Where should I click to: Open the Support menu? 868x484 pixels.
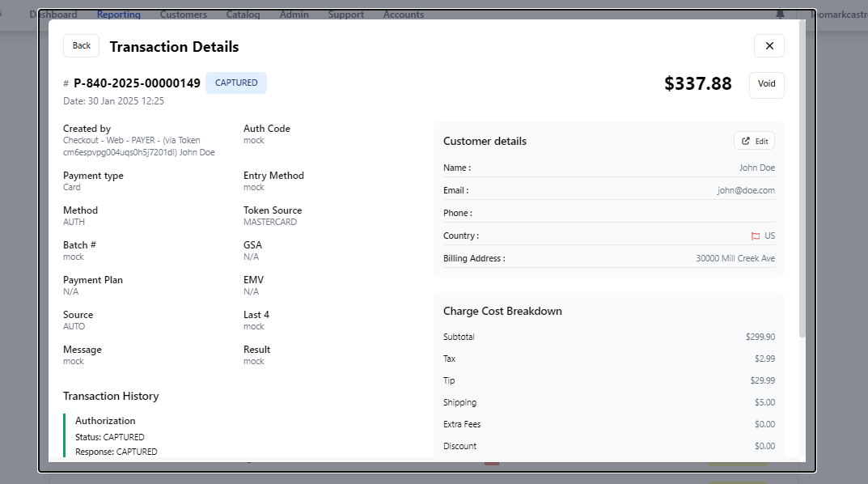point(345,15)
